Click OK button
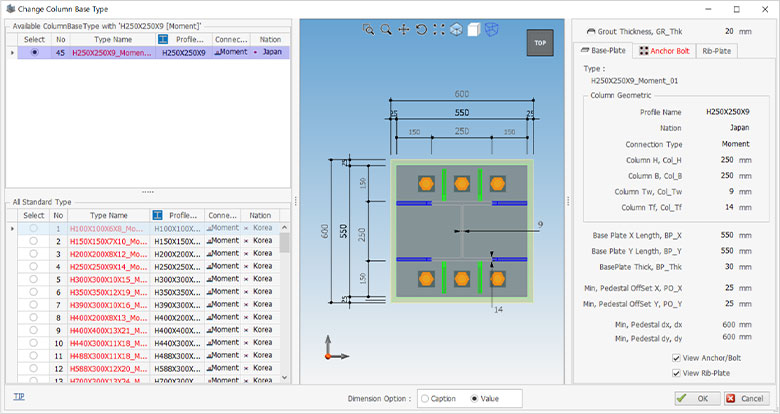The image size is (780, 414). pos(697,398)
